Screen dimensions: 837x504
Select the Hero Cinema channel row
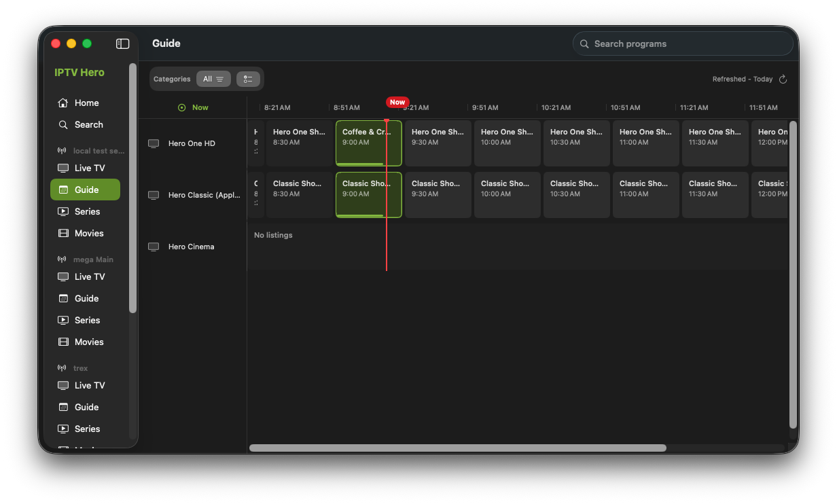point(192,247)
